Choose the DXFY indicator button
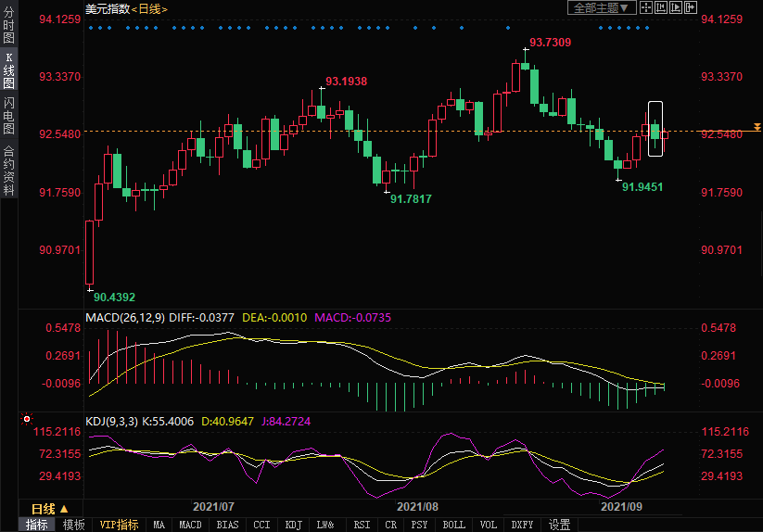The image size is (763, 532). (522, 525)
